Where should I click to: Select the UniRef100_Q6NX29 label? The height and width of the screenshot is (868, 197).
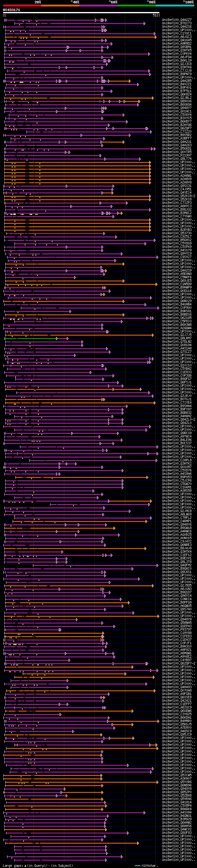click(x=177, y=301)
